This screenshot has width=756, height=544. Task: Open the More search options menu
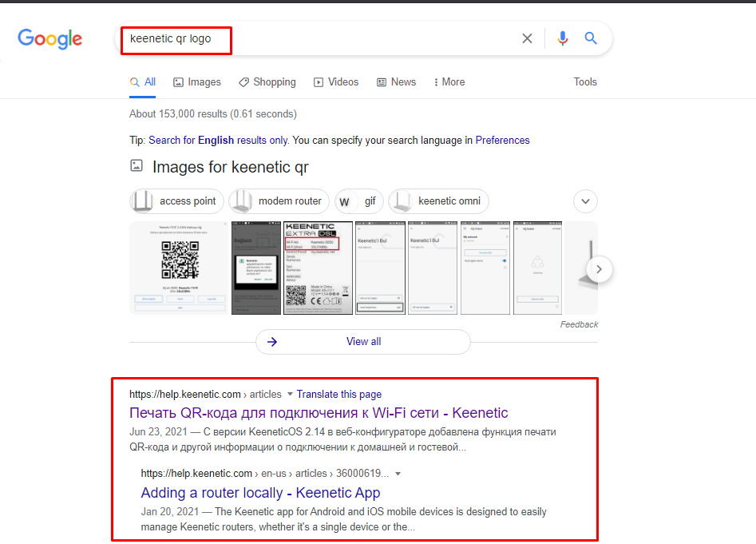pos(449,82)
